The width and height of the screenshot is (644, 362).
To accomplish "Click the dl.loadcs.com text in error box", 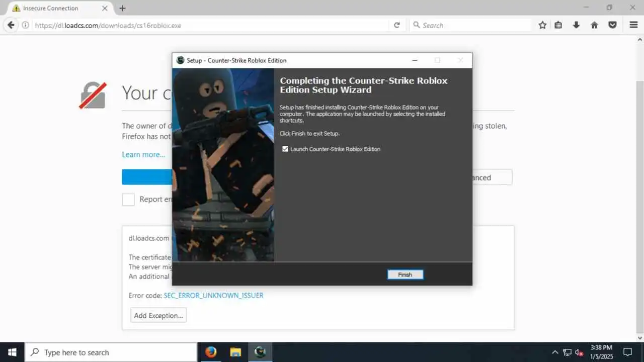I will [x=149, y=238].
